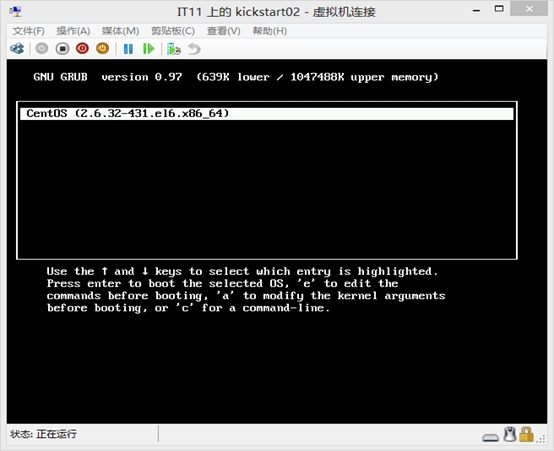The width and height of the screenshot is (554, 451).
Task: Save the VM state with the orange icon
Action: 102,48
